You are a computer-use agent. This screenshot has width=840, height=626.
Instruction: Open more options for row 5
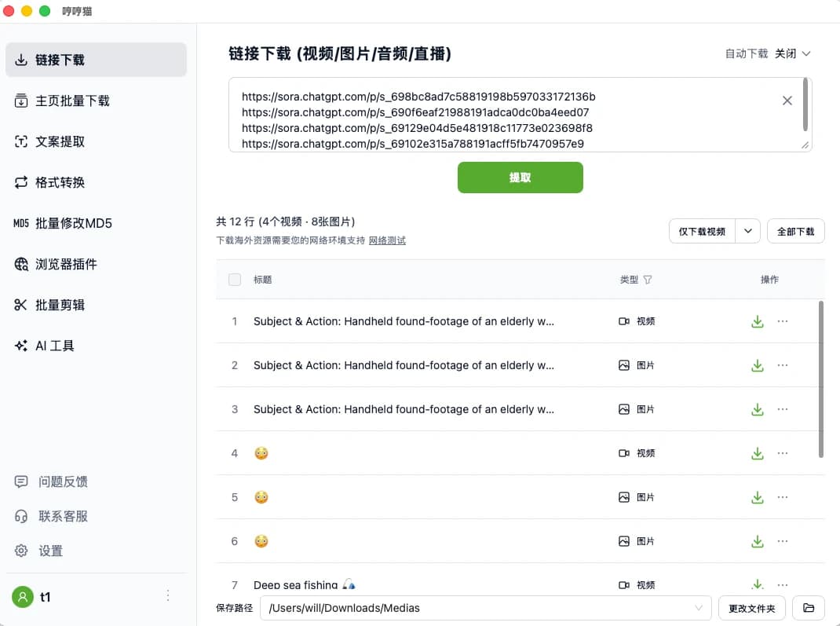783,497
